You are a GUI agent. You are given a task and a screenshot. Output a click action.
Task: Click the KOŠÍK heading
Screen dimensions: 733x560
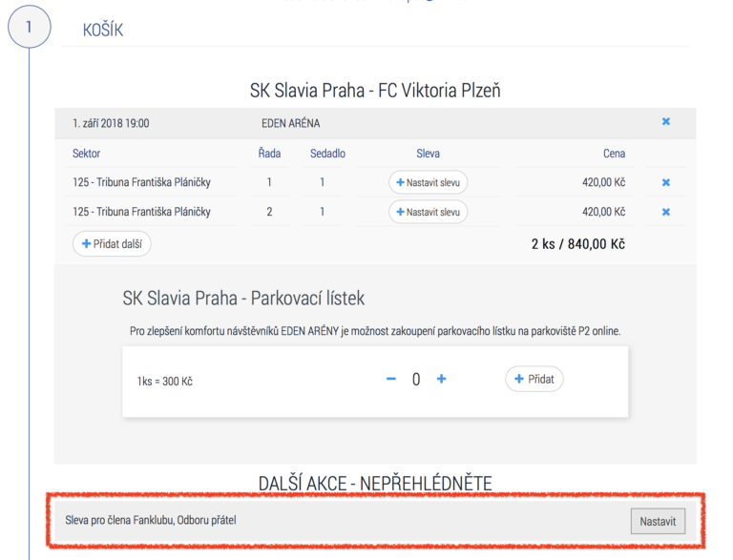(x=103, y=30)
